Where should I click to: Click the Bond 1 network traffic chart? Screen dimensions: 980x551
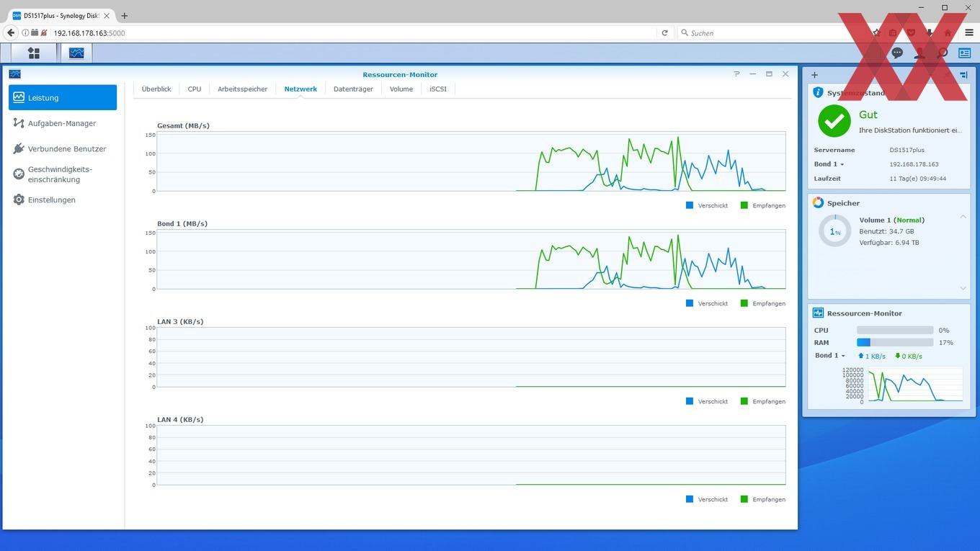(x=471, y=259)
